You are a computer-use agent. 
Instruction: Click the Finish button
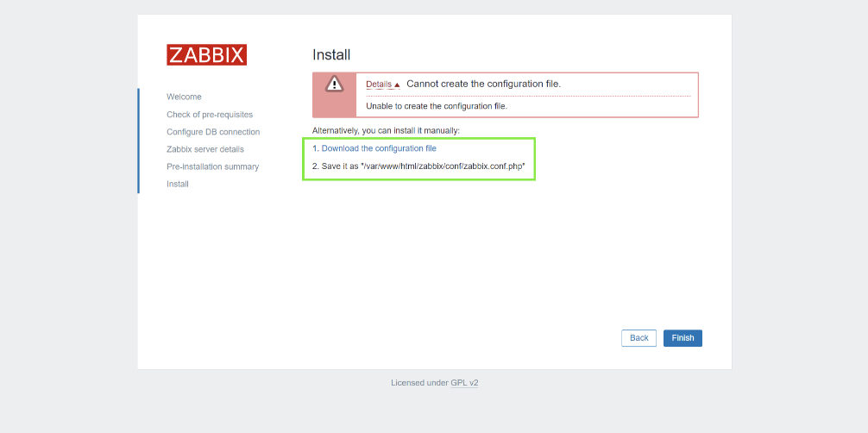[682, 338]
